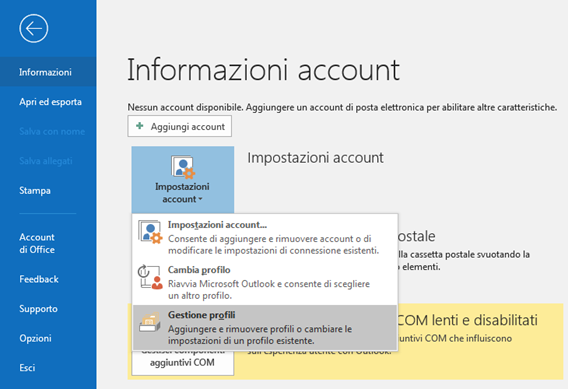Choose Cambia profilo menu entry
The width and height of the screenshot is (568, 389).
point(265,282)
